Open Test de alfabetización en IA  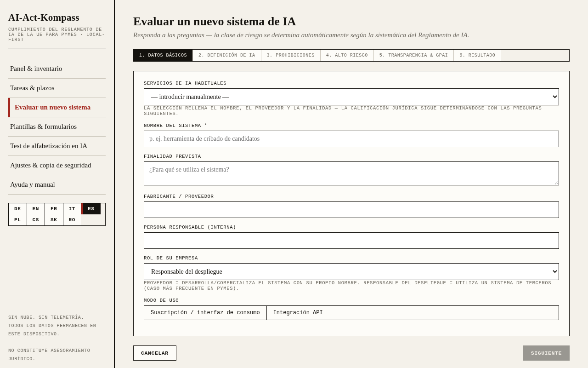click(x=57, y=146)
